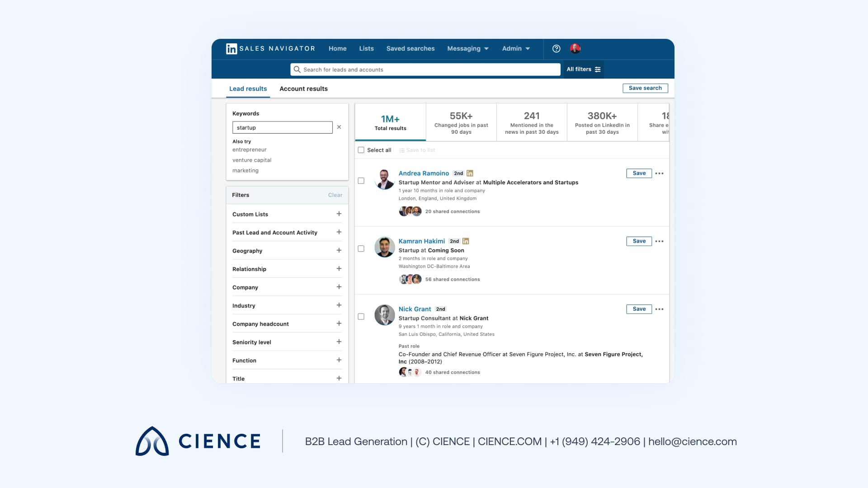Click the LinkedIn premium badge beside Kamran Hakimi
Viewport: 868px width, 488px height.
pos(466,241)
